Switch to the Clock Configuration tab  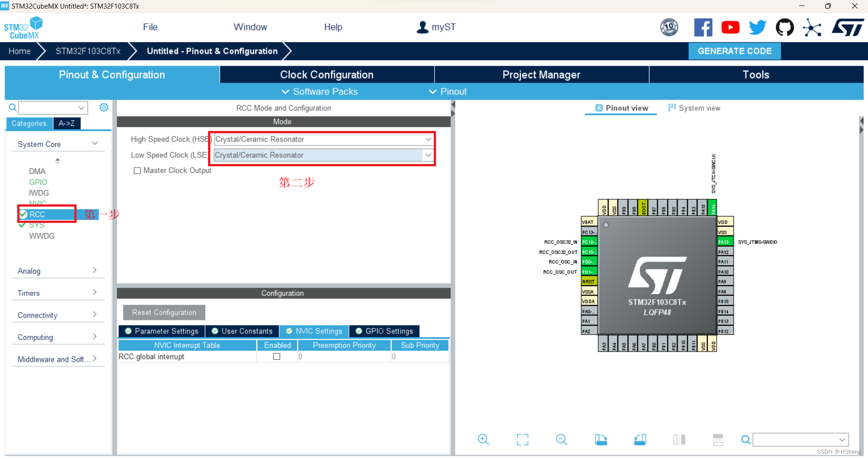[x=327, y=74]
